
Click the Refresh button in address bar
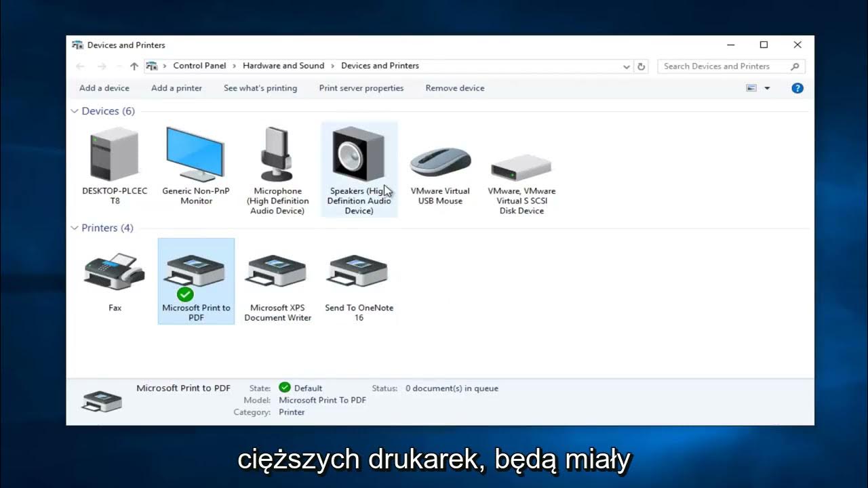(642, 66)
